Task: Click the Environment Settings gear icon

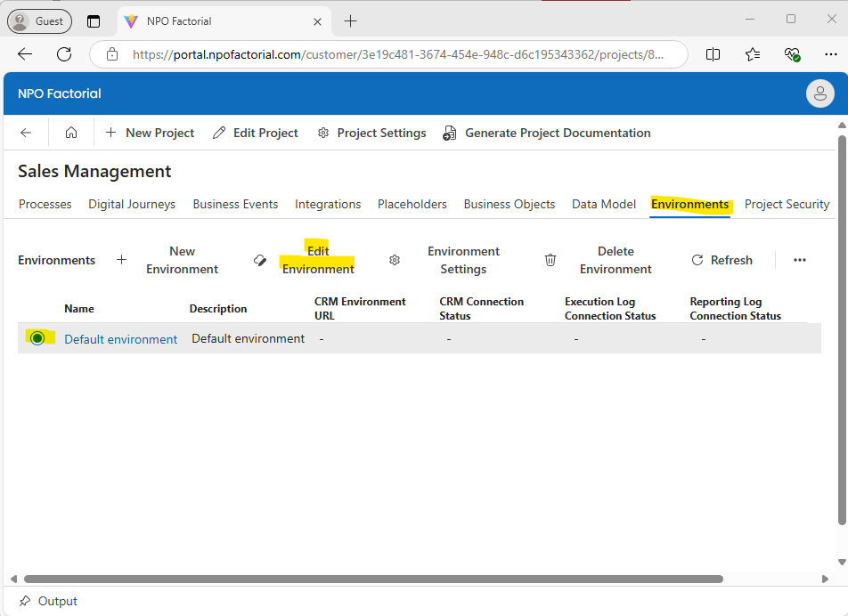Action: (395, 260)
